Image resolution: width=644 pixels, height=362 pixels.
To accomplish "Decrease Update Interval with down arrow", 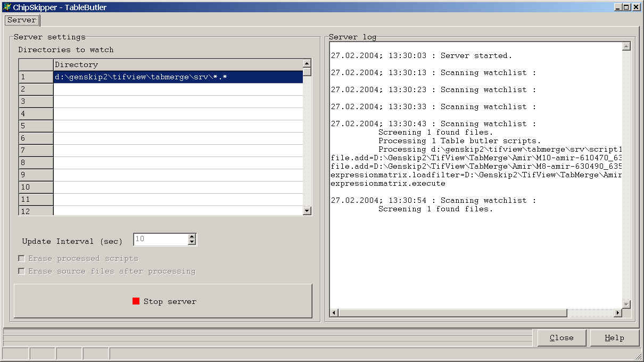I will coord(192,242).
